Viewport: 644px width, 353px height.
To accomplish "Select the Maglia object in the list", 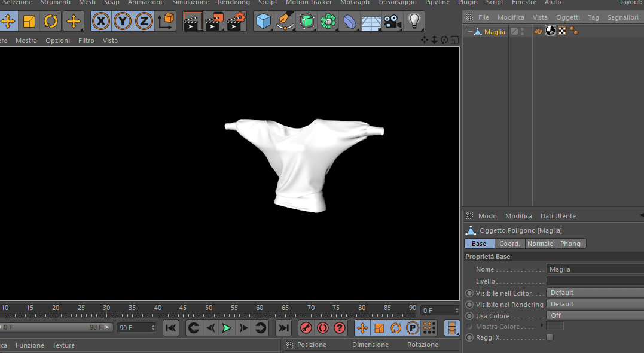I will click(x=495, y=32).
